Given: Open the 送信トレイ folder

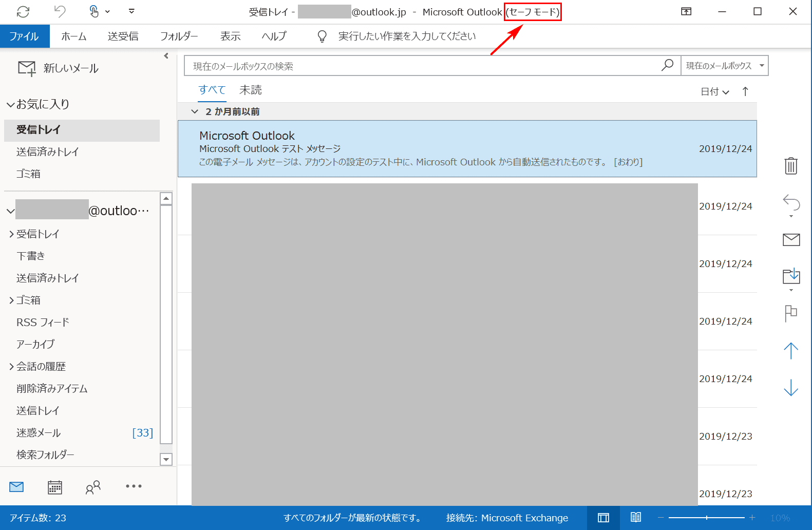Looking at the screenshot, I should pyautogui.click(x=38, y=411).
